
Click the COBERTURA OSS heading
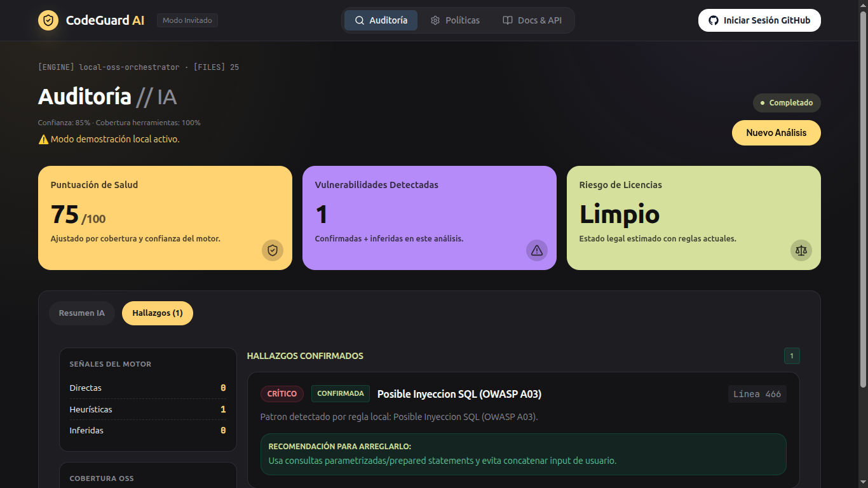click(x=102, y=478)
